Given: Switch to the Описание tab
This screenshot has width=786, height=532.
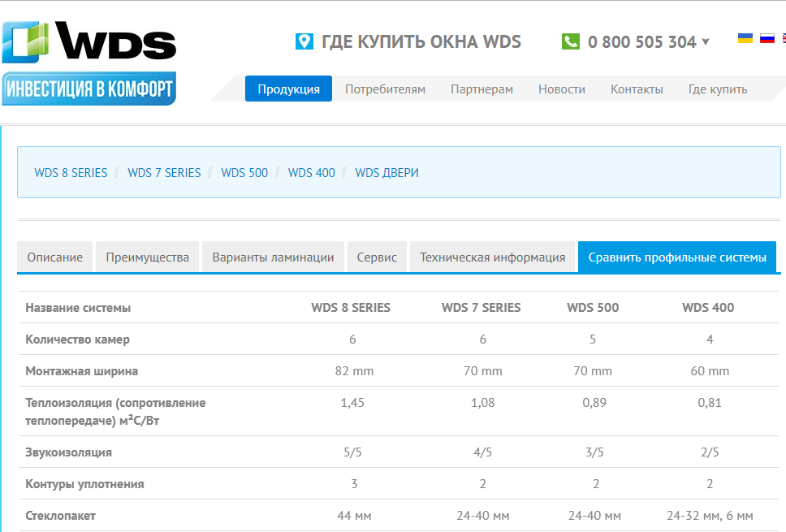Looking at the screenshot, I should tap(55, 257).
